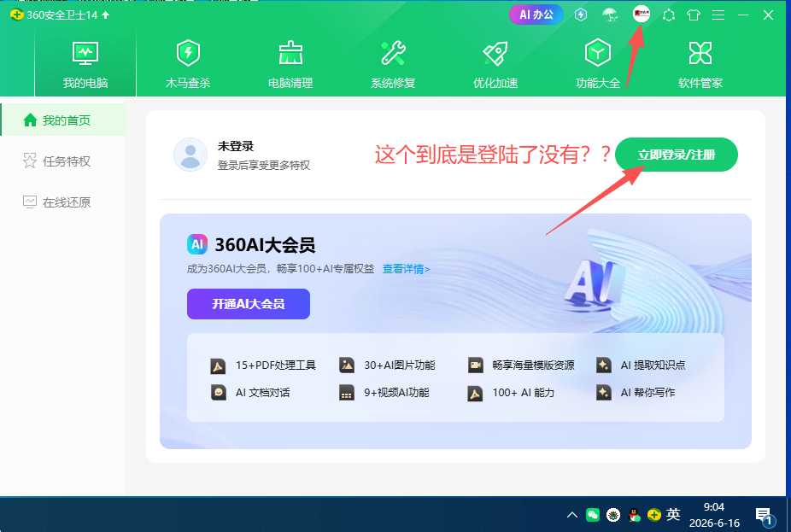Click the 9+视频AI功能 icon

click(347, 392)
